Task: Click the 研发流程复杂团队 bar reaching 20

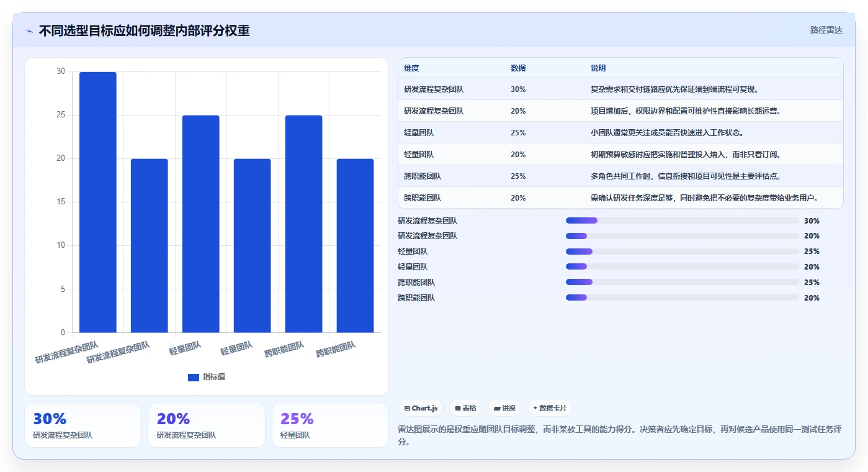Action: click(x=150, y=245)
